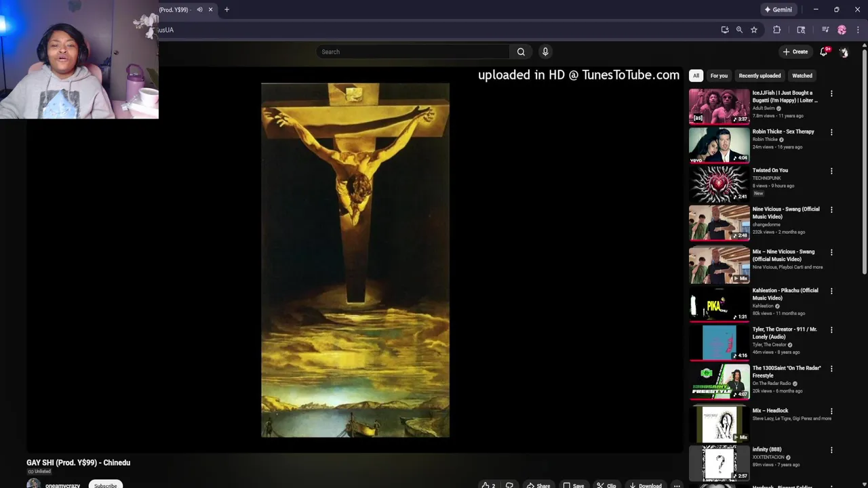The height and width of the screenshot is (488, 868).
Task: Open Twisted On You thumbnail
Action: 719,184
